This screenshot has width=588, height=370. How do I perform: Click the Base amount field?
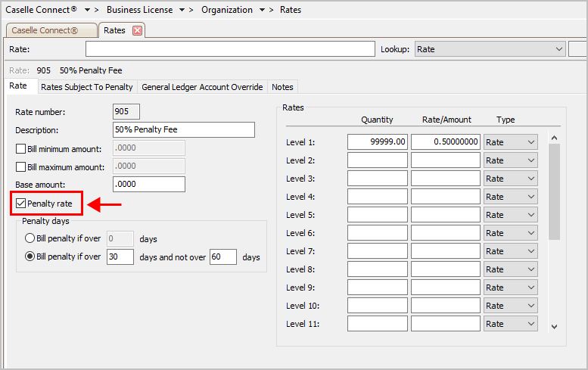pyautogui.click(x=149, y=184)
